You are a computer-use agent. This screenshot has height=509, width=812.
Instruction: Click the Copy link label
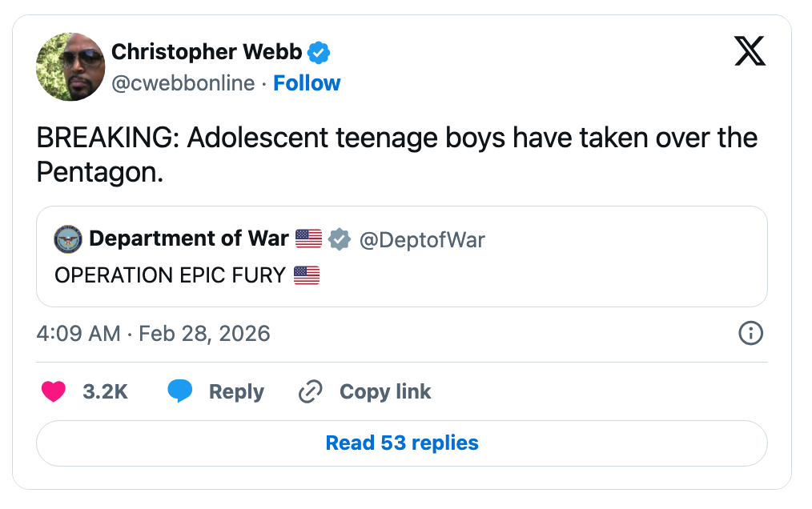[x=385, y=391]
